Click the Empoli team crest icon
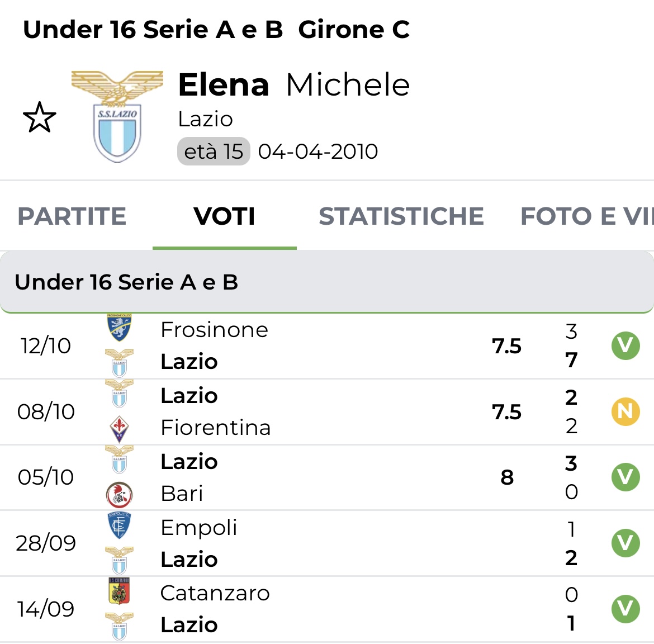 pos(119,525)
